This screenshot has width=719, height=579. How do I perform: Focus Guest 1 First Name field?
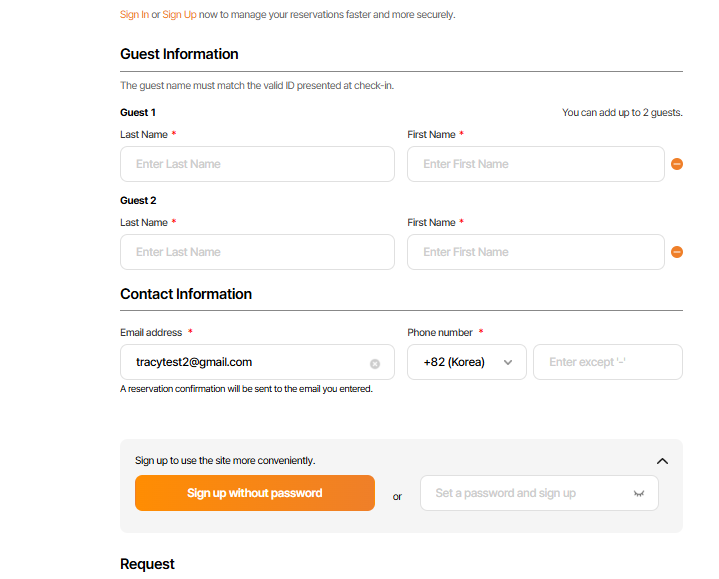535,164
